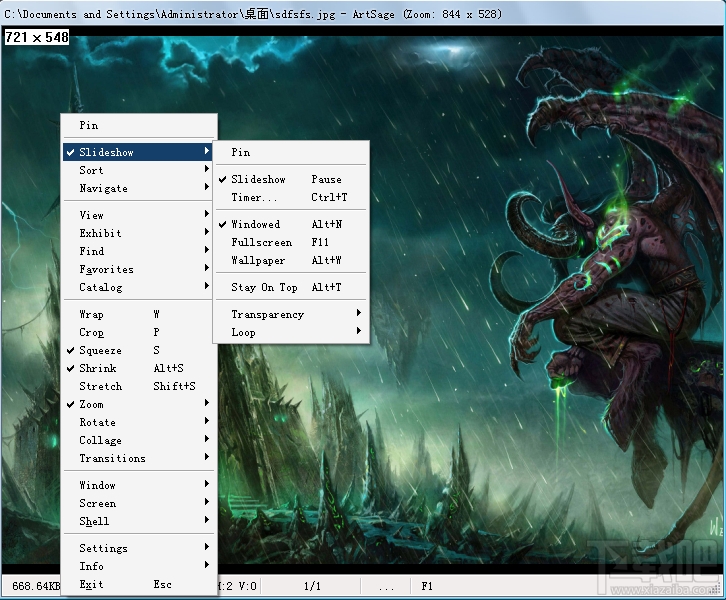Enable Stay On Top
The image size is (726, 600).
coord(264,288)
